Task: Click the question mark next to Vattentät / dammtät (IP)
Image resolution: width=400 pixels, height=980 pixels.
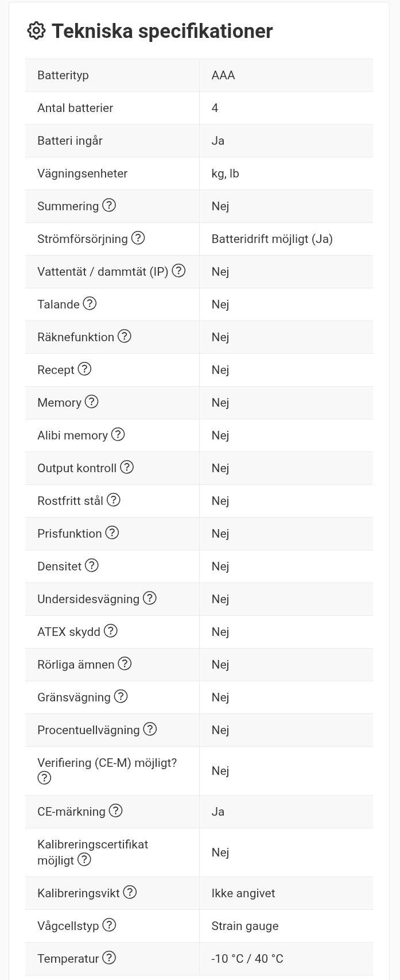Action: pos(178,271)
